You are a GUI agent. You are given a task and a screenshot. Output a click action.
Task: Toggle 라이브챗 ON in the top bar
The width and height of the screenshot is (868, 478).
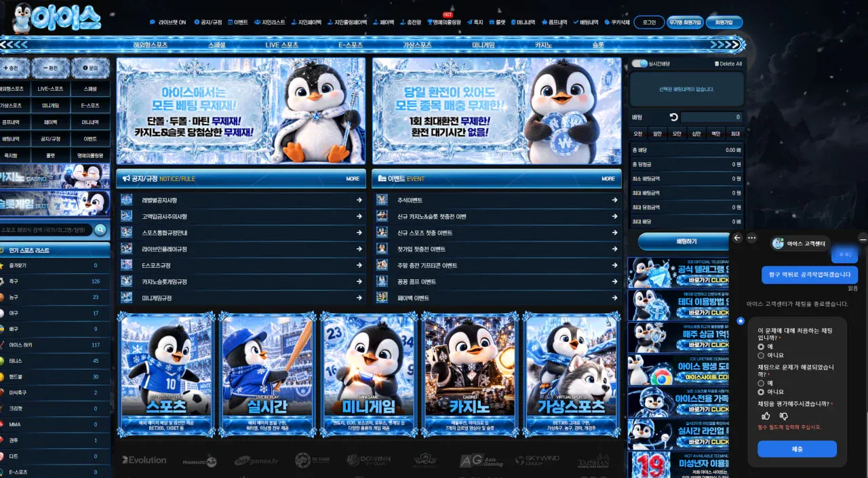click(167, 22)
